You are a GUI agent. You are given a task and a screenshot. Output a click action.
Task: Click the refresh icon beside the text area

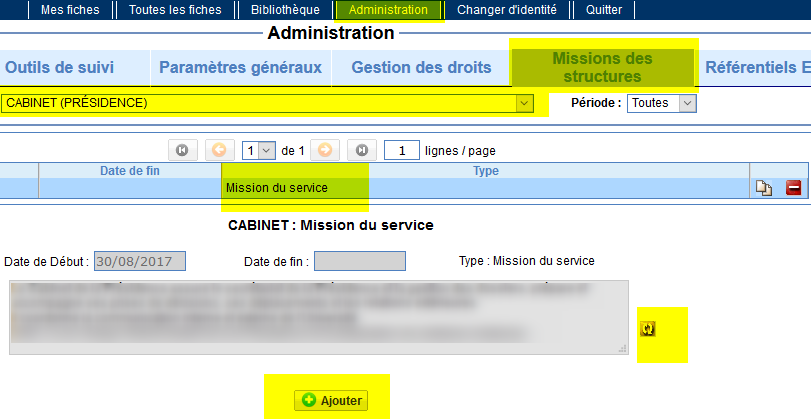(x=647, y=328)
